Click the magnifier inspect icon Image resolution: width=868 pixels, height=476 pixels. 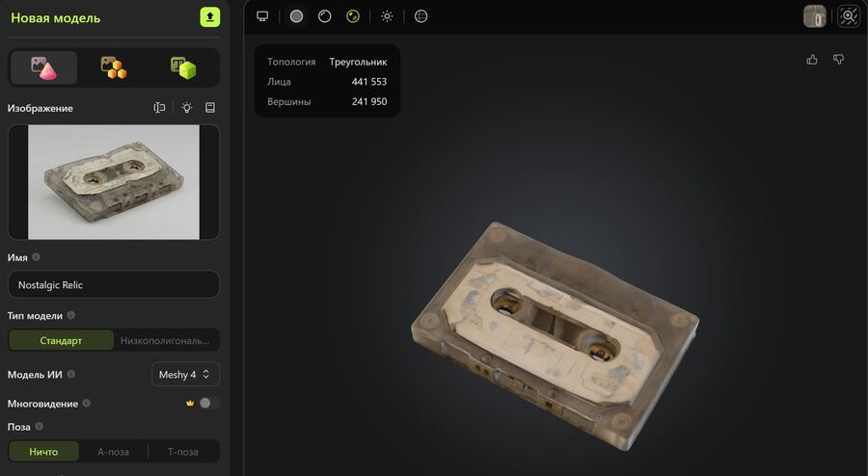(x=849, y=16)
